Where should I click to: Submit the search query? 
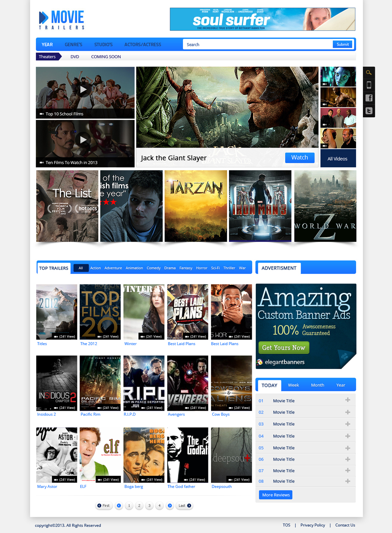point(343,44)
